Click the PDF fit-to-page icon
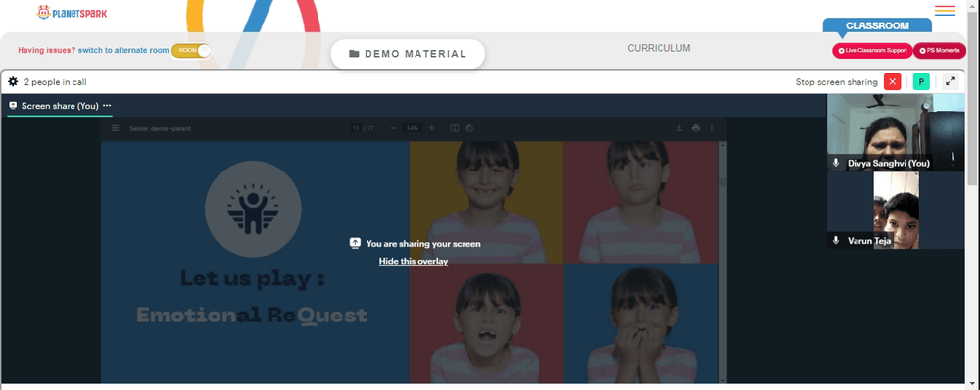The height and width of the screenshot is (390, 980). 455,128
